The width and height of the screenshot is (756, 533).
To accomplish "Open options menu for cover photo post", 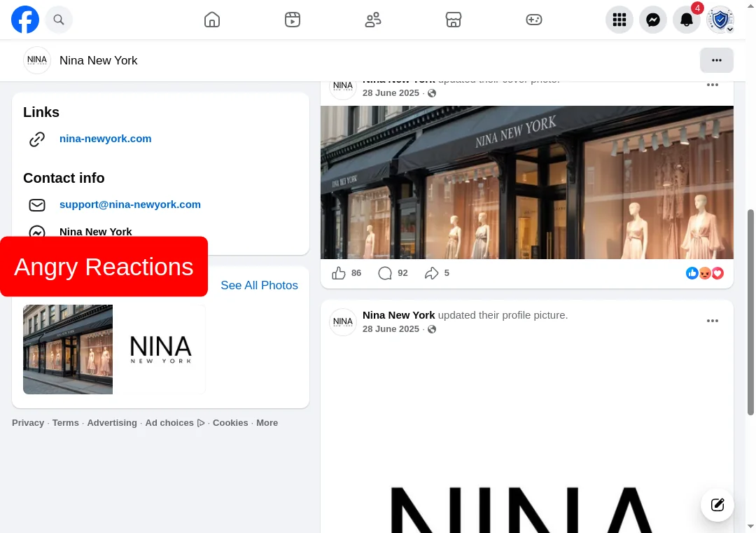I will (713, 85).
